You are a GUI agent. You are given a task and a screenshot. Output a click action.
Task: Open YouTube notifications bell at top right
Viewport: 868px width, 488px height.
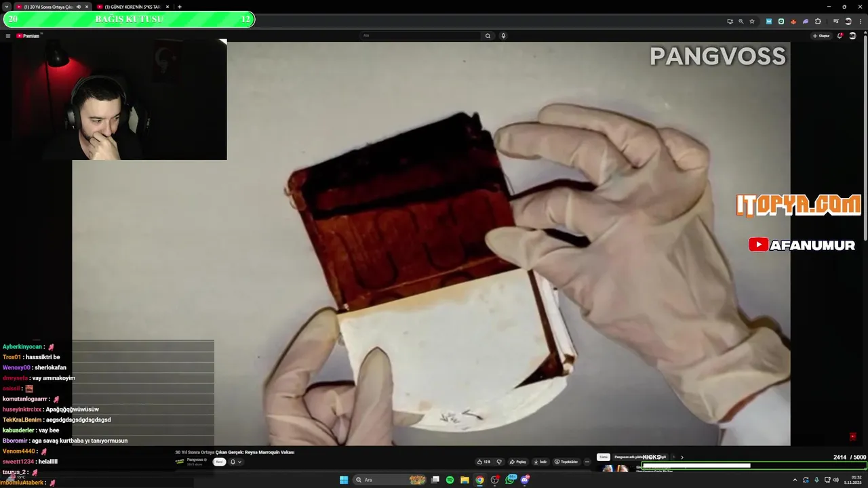click(840, 36)
